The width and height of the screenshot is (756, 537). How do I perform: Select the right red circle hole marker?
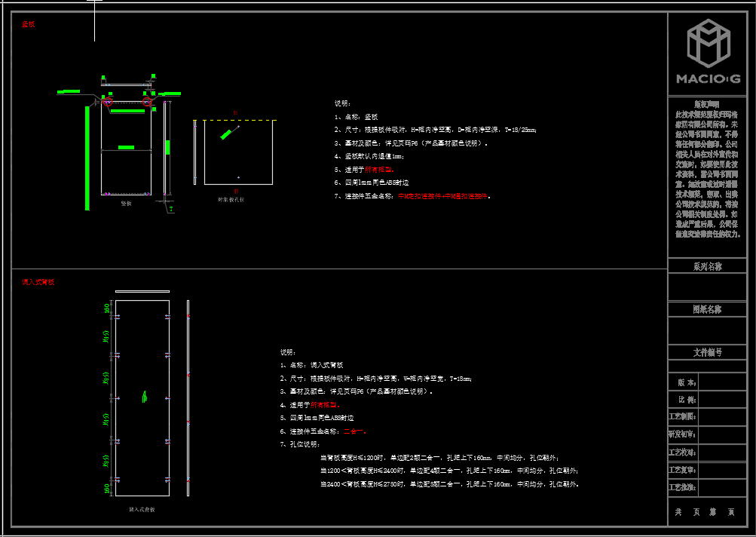pos(147,101)
